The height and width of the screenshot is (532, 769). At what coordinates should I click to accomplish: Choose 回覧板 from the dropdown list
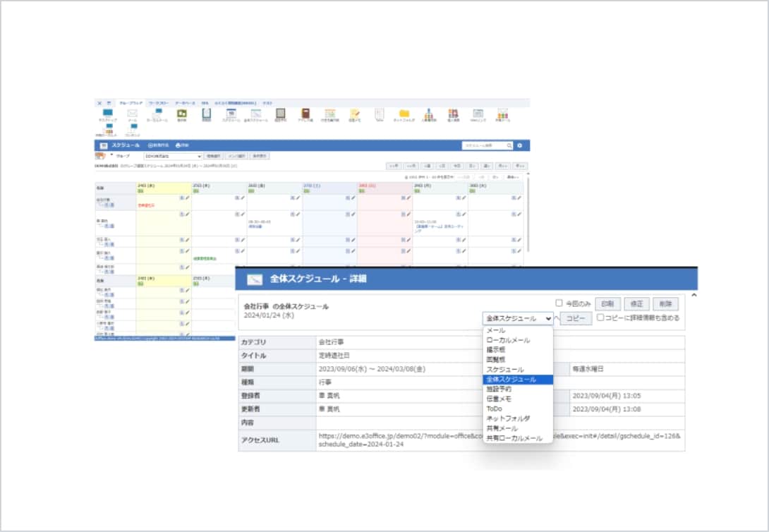pyautogui.click(x=517, y=360)
